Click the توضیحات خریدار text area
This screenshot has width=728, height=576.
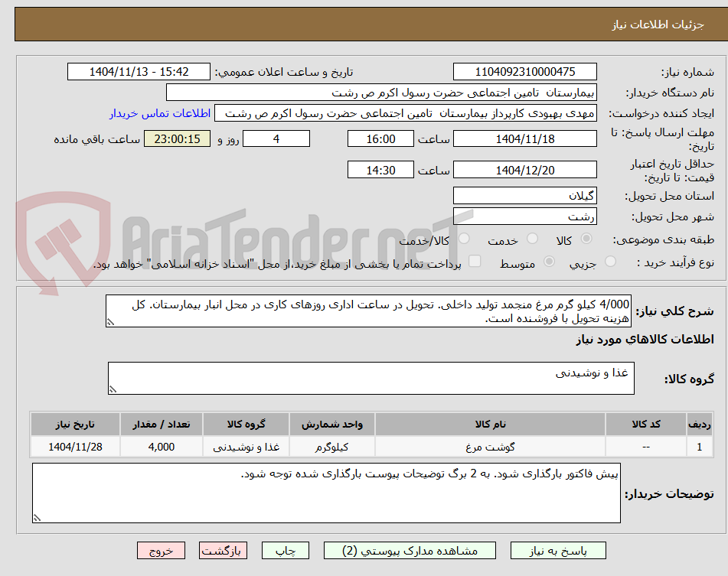(326, 493)
